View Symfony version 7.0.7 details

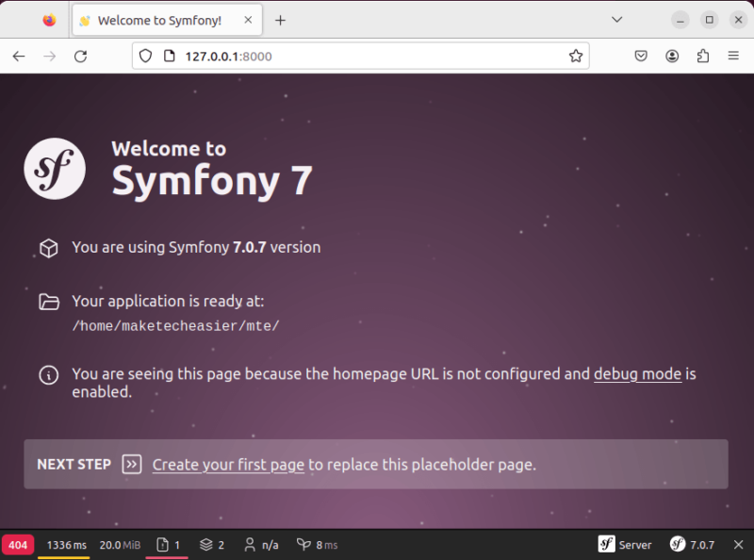point(693,545)
